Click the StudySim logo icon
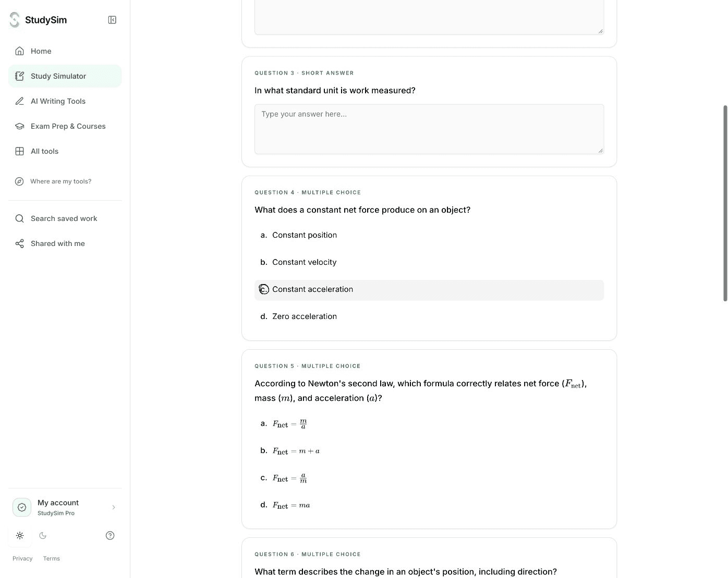The height and width of the screenshot is (578, 728). pos(15,20)
